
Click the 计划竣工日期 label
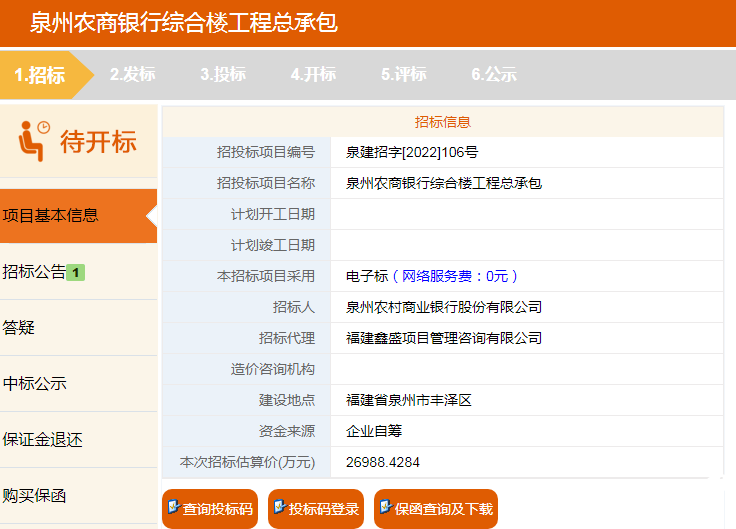click(273, 245)
